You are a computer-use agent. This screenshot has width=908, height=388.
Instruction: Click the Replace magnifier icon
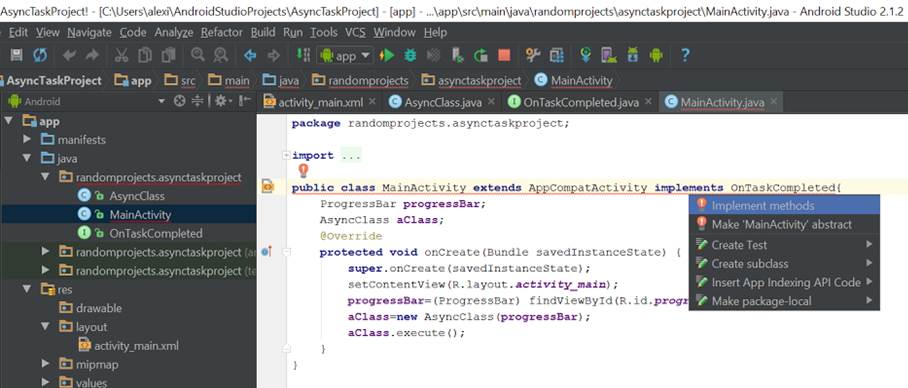(221, 55)
